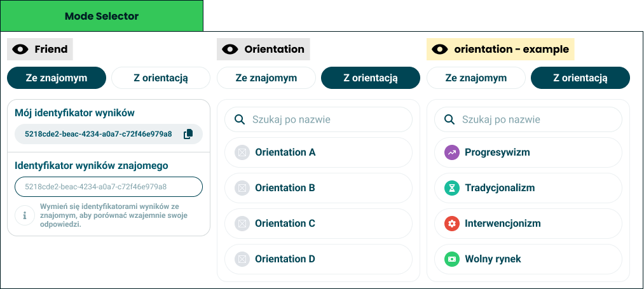Choose Orientation B from the list

(319, 188)
